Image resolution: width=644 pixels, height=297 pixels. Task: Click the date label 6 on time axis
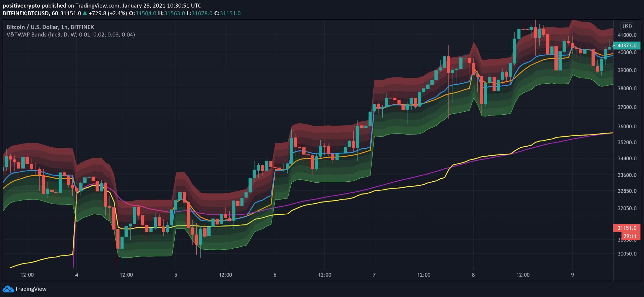[x=275, y=275]
